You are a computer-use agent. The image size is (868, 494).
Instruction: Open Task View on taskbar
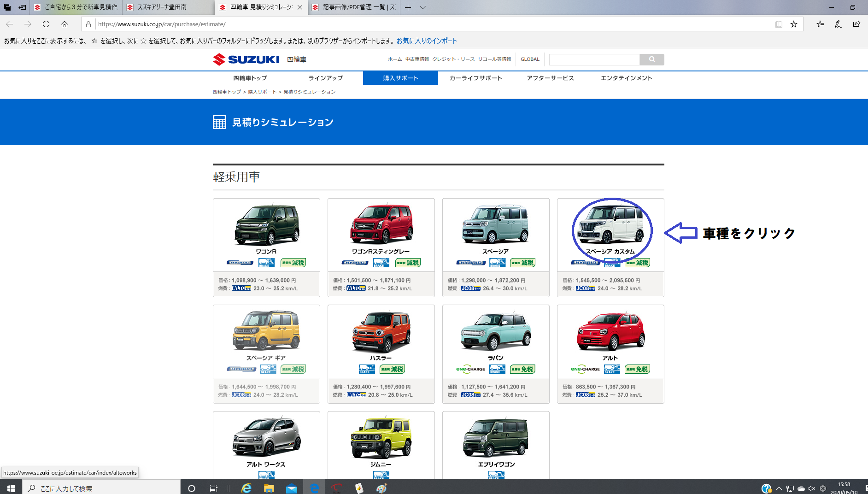point(213,488)
